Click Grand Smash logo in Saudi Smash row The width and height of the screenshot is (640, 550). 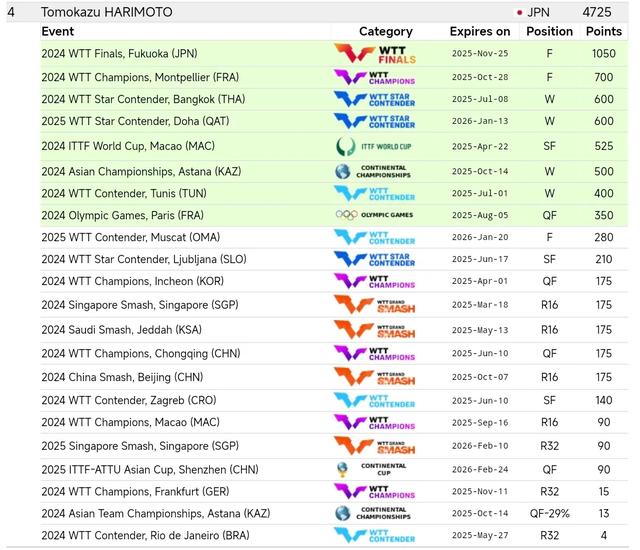[x=374, y=330]
